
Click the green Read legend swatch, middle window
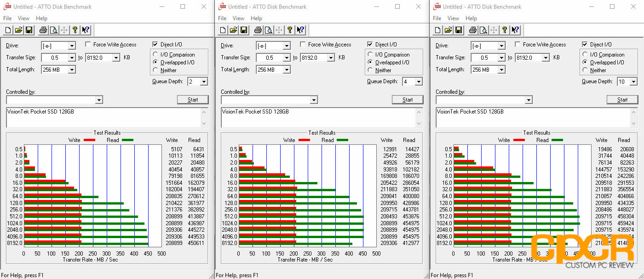(342, 140)
